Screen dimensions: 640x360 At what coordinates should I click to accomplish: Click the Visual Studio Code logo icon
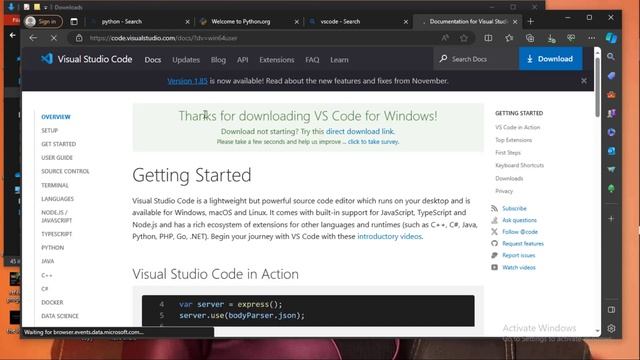47,59
